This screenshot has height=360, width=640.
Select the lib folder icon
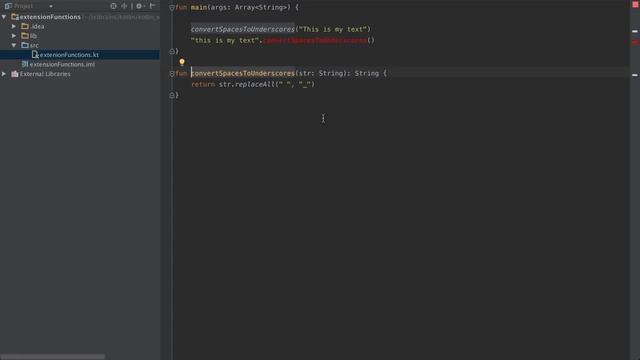click(x=25, y=36)
